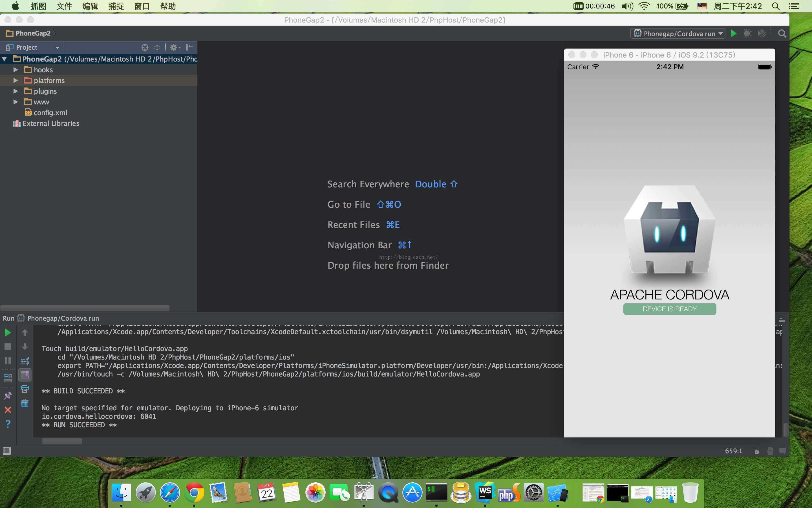The height and width of the screenshot is (508, 812).
Task: Jump to next stack trace (down arrow)
Action: 25,347
